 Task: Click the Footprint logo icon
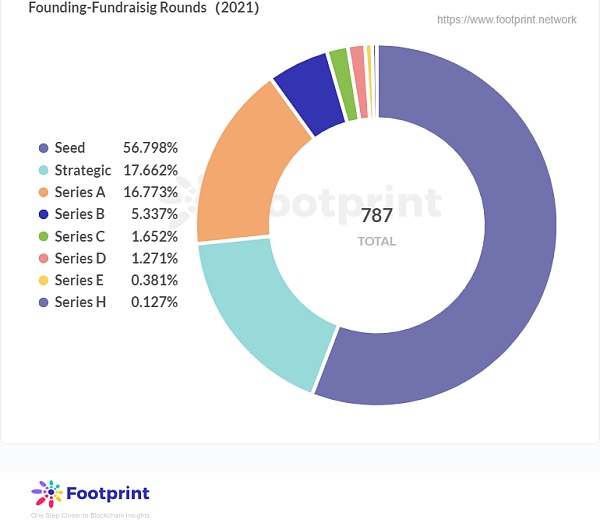click(x=47, y=494)
